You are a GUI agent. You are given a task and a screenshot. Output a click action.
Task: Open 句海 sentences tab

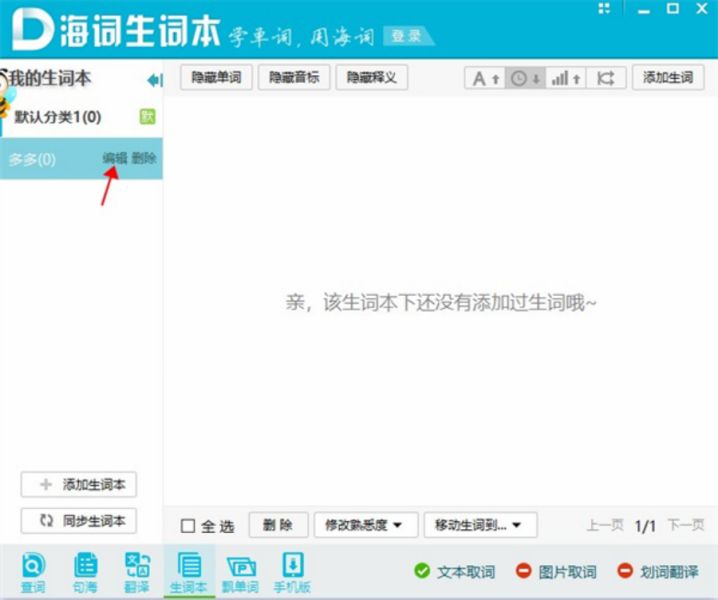[85, 573]
